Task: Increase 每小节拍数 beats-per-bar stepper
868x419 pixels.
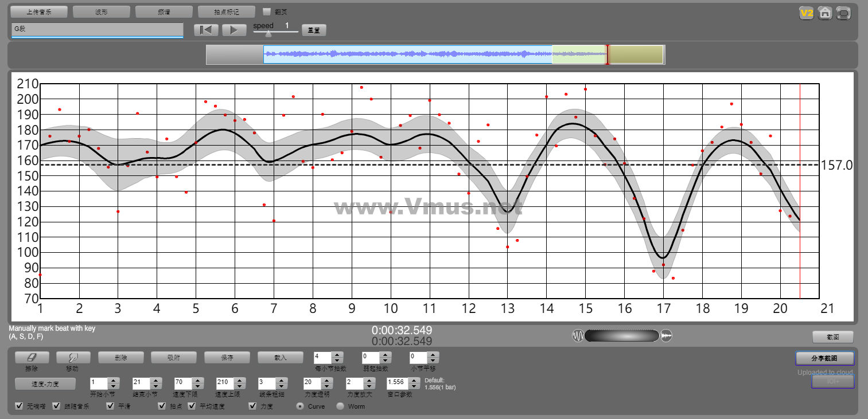Action: pos(338,354)
